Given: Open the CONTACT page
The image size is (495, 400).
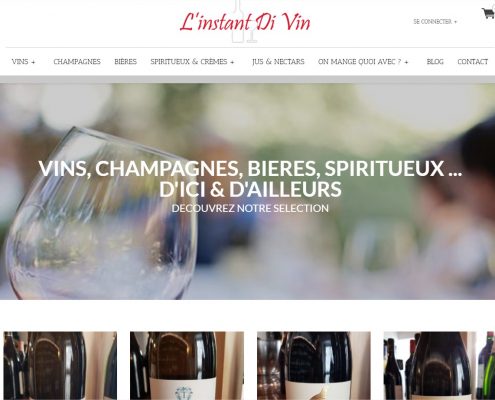Looking at the screenshot, I should coord(473,62).
